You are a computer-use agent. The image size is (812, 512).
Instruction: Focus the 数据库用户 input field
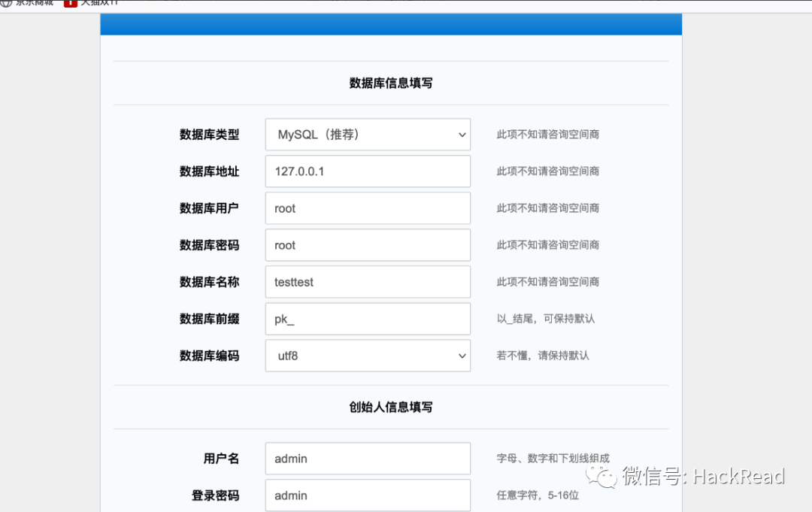coord(368,208)
